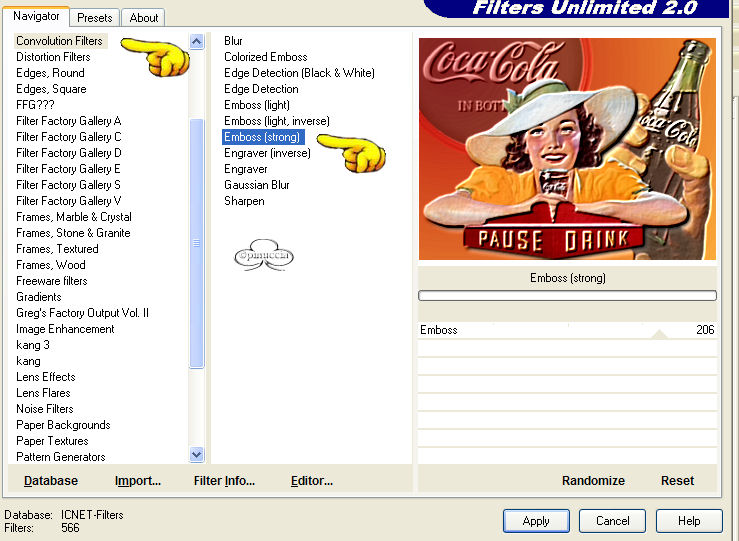The image size is (739, 541).
Task: Reset the filter settings
Action: coord(677,481)
